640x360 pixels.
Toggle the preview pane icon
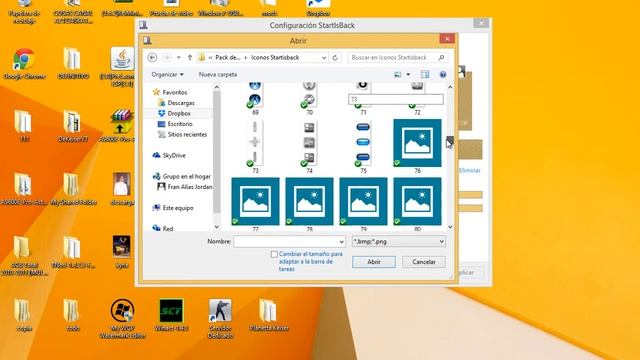(x=425, y=74)
